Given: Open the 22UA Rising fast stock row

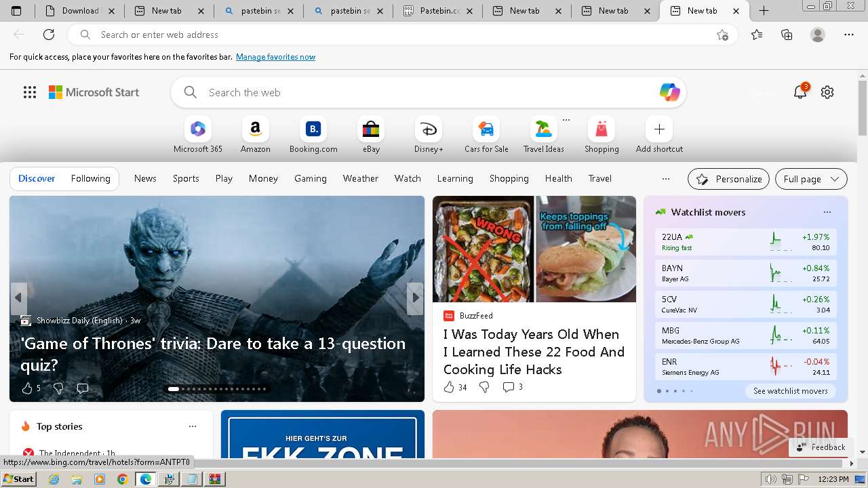Looking at the screenshot, I should (x=745, y=242).
